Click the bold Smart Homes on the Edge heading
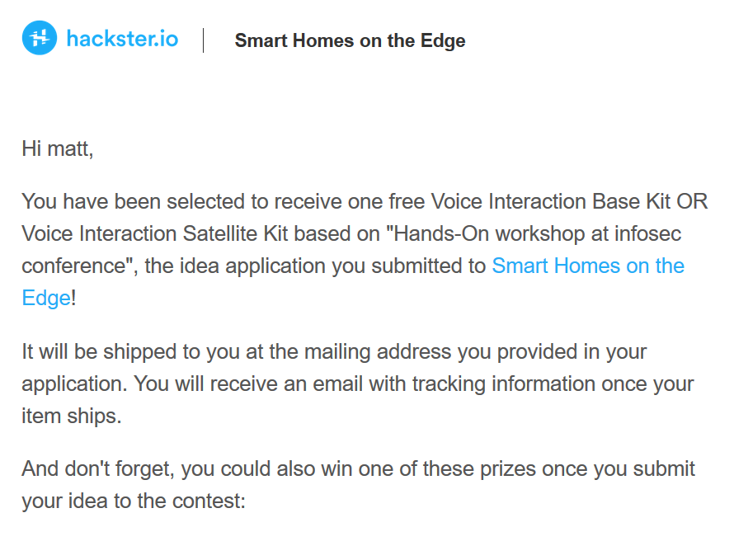This screenshot has height=560, width=734. click(350, 40)
